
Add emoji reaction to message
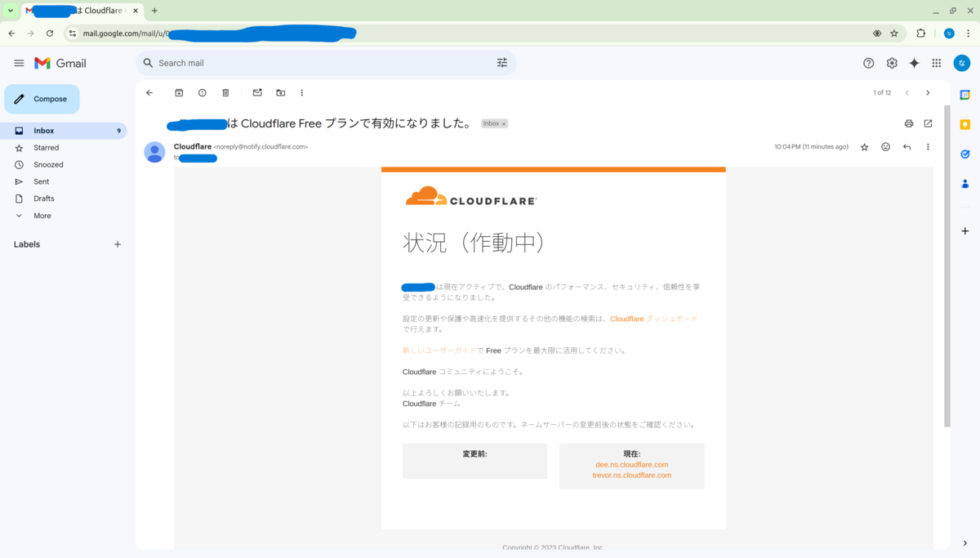pos(885,147)
